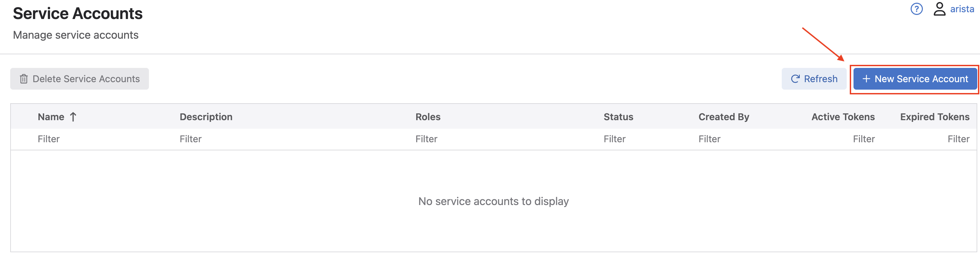The width and height of the screenshot is (980, 258).
Task: Sort by the Roles column header
Action: click(x=428, y=117)
